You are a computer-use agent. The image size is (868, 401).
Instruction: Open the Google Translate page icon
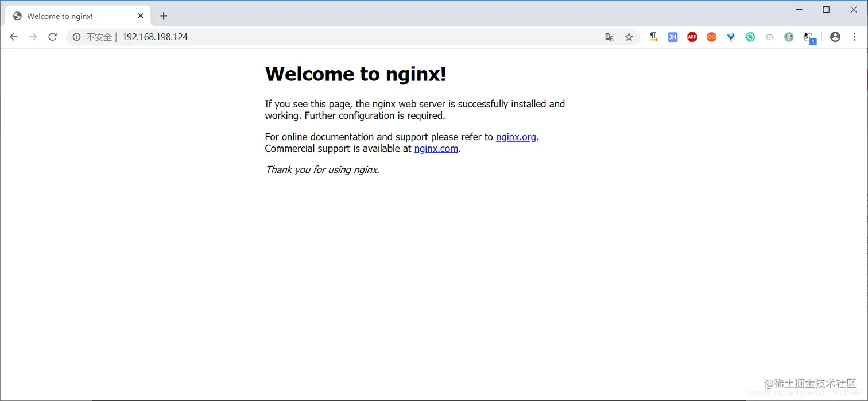[x=610, y=37]
